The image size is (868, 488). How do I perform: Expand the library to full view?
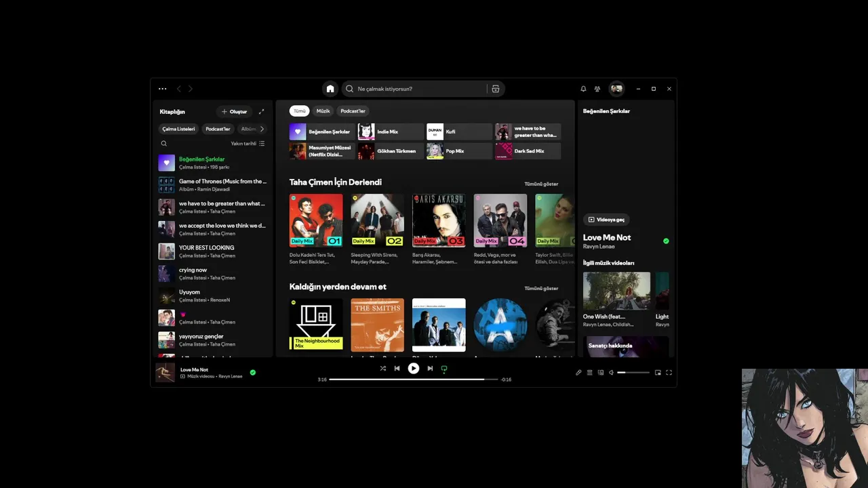pos(261,111)
